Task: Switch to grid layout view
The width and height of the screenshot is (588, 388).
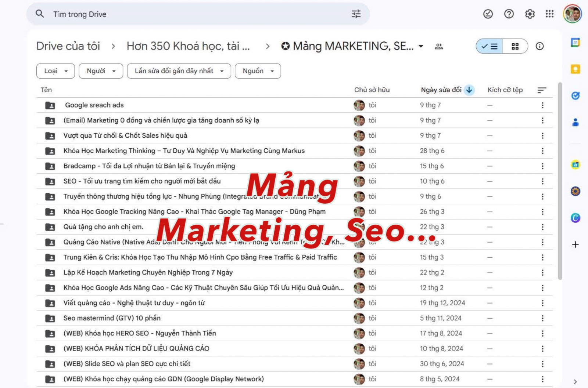Action: (515, 46)
